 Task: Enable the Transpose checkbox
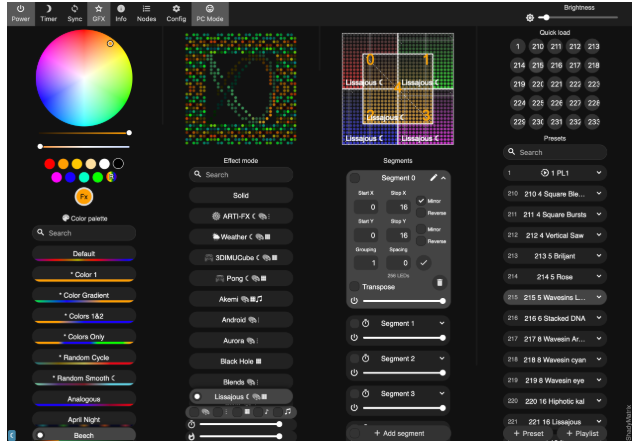point(355,286)
